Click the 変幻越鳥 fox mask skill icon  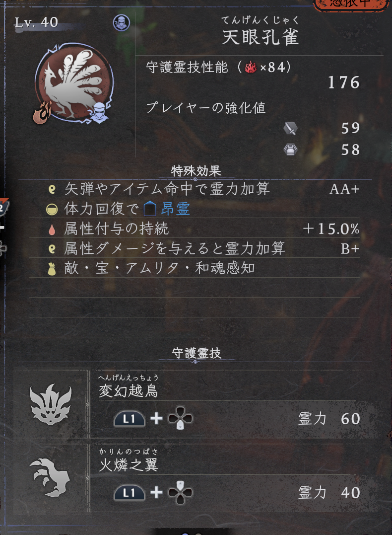(51, 404)
